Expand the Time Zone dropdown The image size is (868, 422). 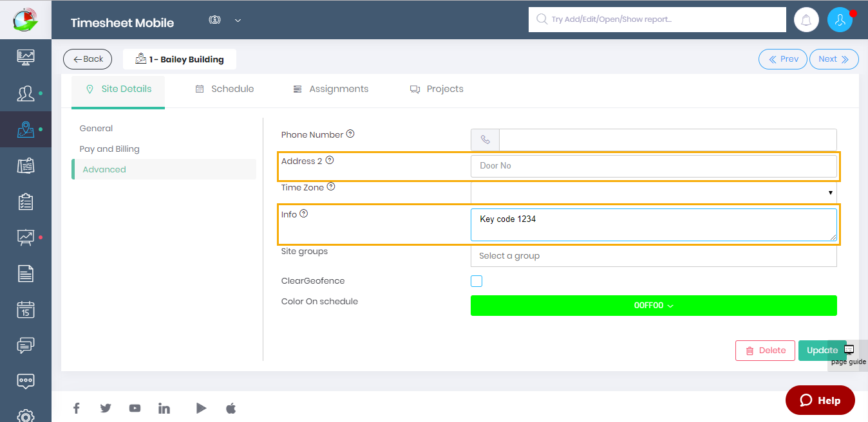point(654,192)
